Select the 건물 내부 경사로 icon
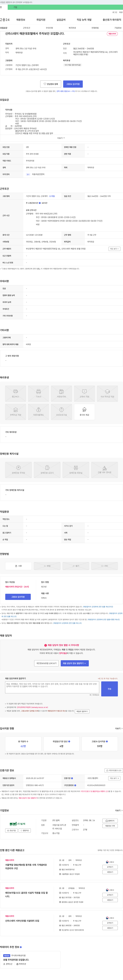The image size is (123, 980). tap(104, 470)
